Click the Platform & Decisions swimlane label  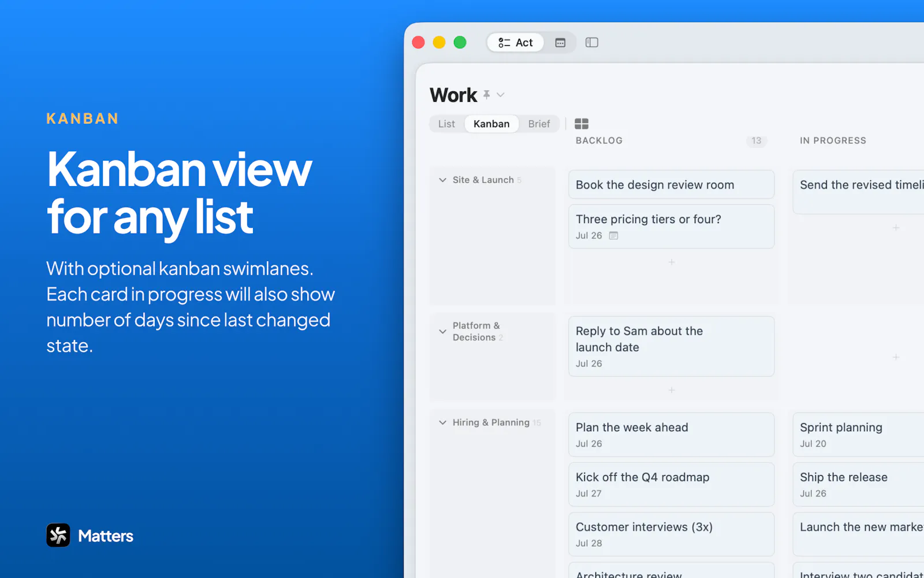click(476, 331)
